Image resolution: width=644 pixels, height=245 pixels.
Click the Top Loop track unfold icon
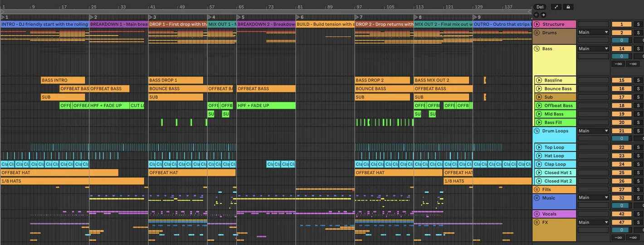[539, 147]
